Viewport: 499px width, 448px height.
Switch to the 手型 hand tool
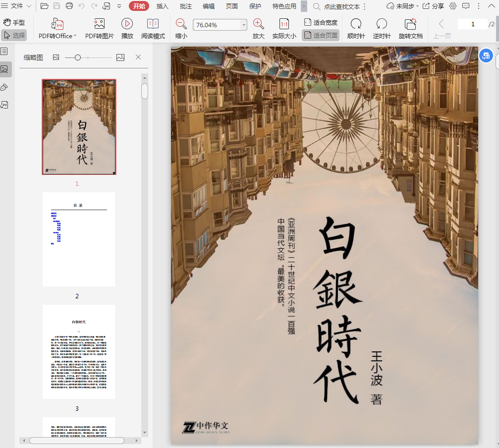click(x=14, y=22)
